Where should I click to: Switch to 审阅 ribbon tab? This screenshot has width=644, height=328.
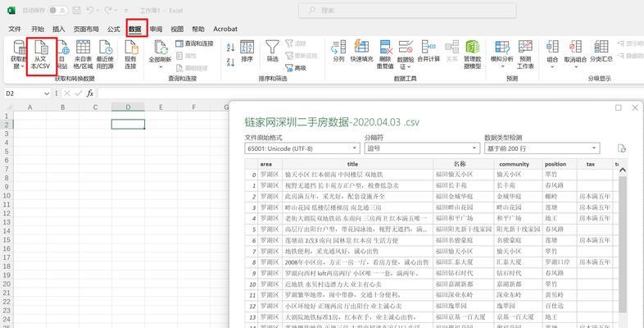point(156,30)
